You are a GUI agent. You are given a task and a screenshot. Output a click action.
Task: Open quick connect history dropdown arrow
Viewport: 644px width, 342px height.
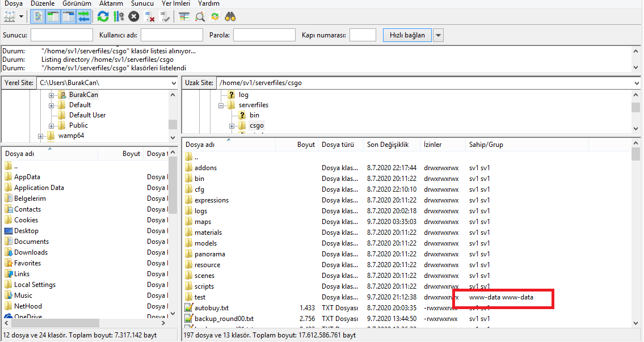pyautogui.click(x=438, y=35)
